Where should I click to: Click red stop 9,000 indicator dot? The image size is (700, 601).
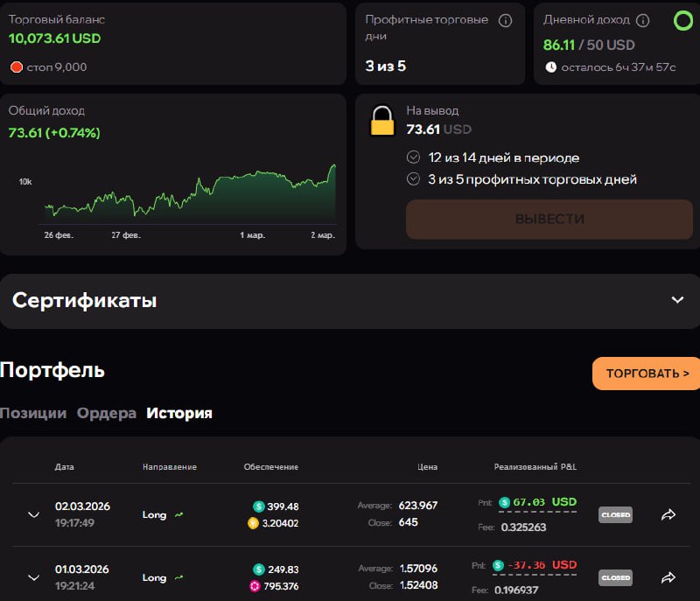16,67
